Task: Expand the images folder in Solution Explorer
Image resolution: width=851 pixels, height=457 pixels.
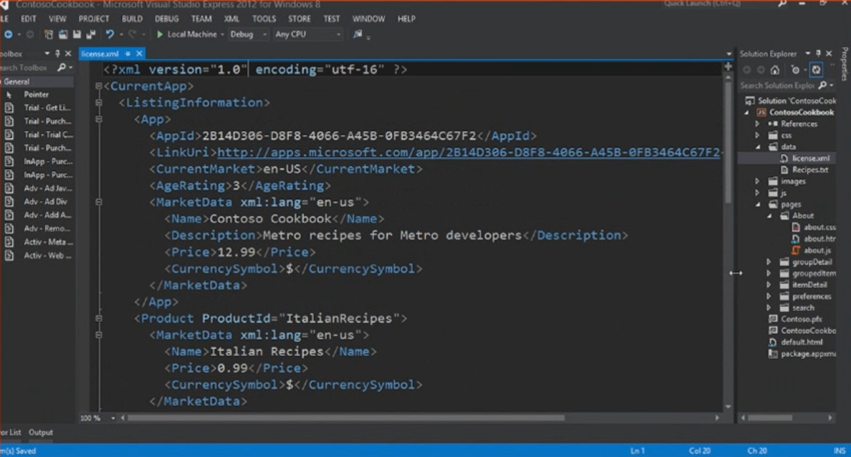Action: coord(757,181)
